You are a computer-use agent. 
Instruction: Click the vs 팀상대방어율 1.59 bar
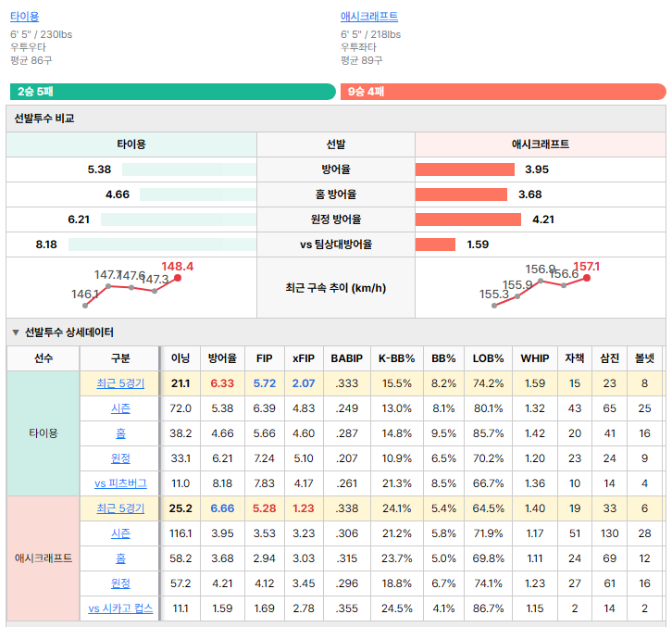(435, 245)
